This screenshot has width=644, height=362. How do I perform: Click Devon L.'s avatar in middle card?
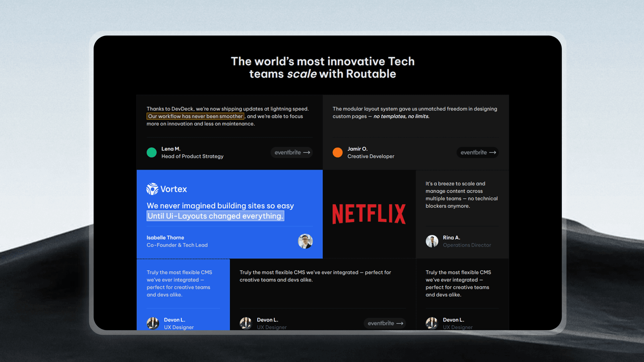(x=246, y=323)
